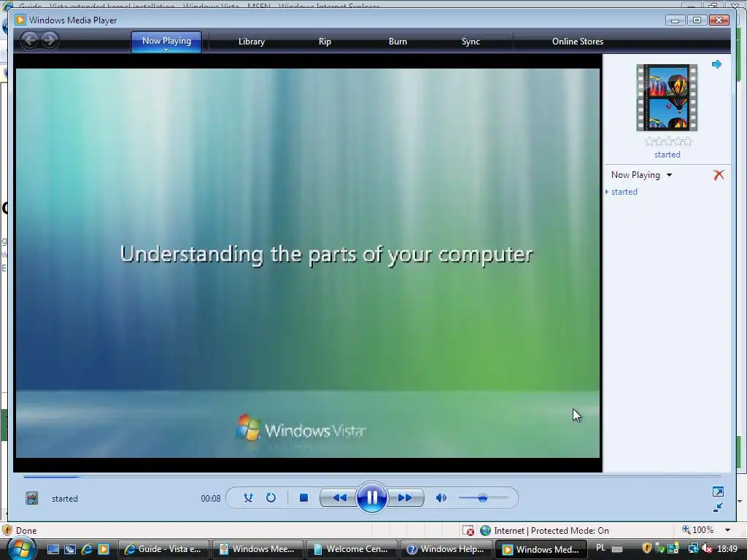Click the Next fast-forward button

tap(405, 498)
